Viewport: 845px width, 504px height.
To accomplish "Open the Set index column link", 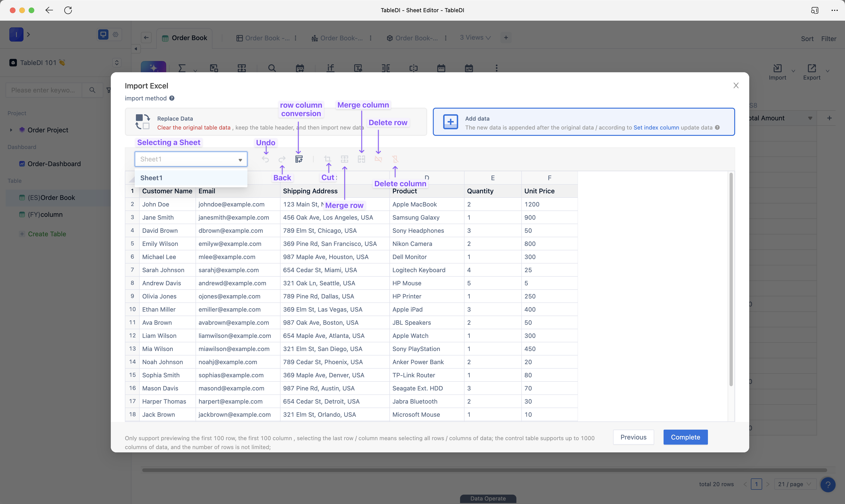I will [x=656, y=127].
